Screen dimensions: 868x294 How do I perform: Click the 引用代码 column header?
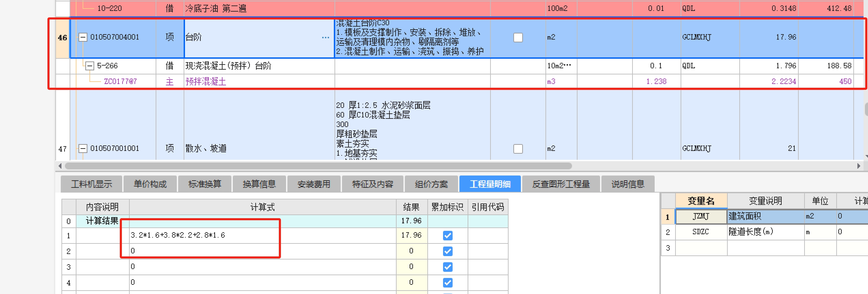coord(488,207)
